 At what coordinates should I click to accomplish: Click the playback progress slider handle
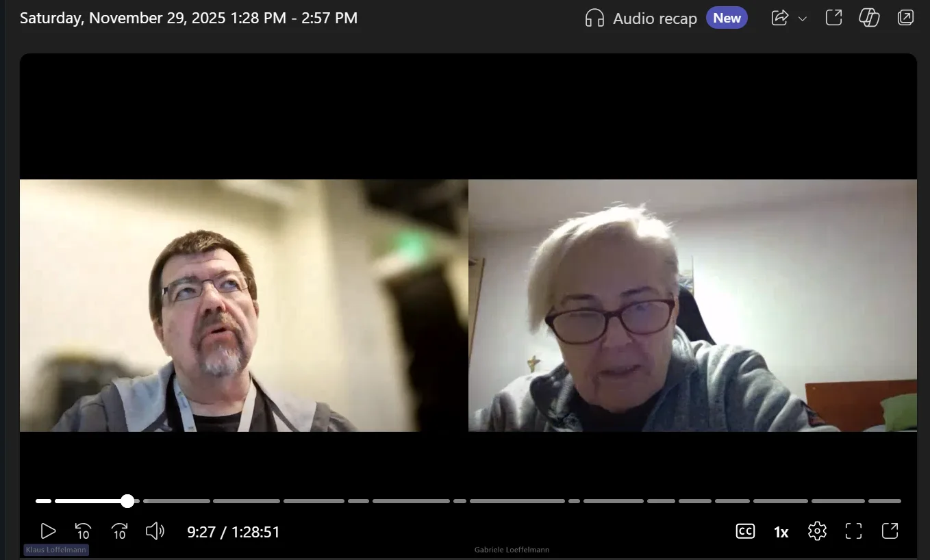127,501
